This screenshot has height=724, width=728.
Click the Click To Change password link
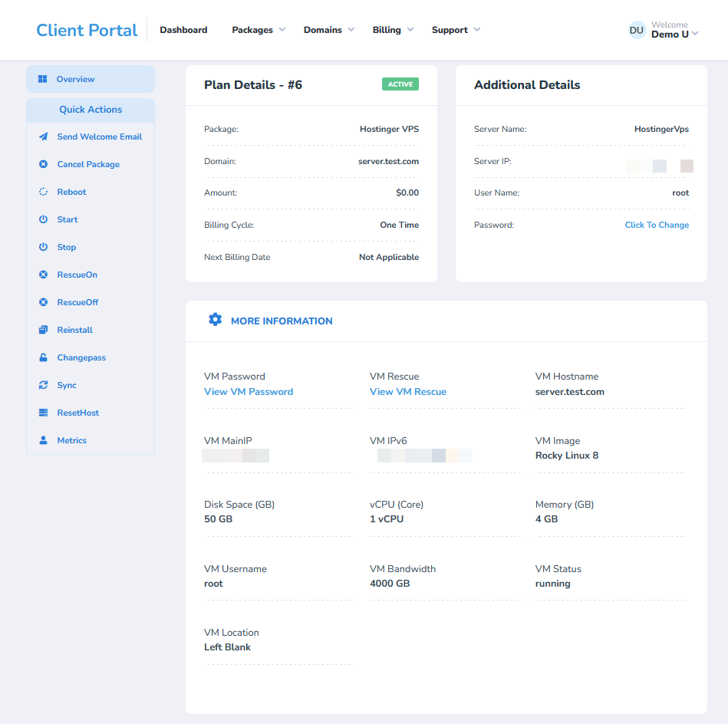(657, 225)
